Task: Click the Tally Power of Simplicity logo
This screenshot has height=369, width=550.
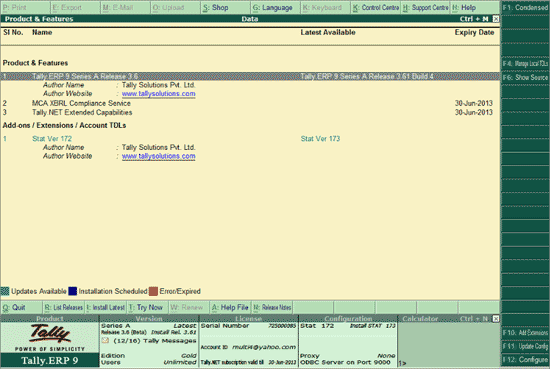Action: 50,337
